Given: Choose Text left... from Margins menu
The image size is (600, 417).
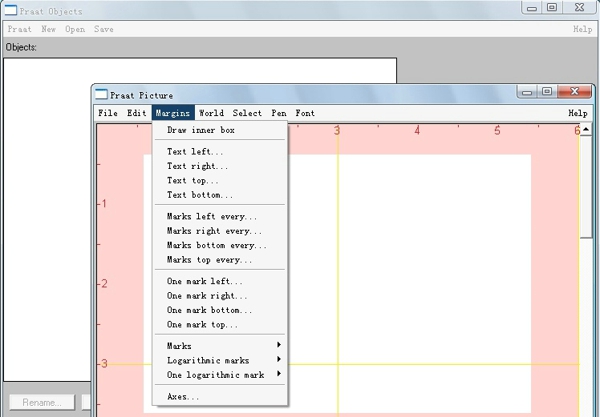Looking at the screenshot, I should coord(196,152).
